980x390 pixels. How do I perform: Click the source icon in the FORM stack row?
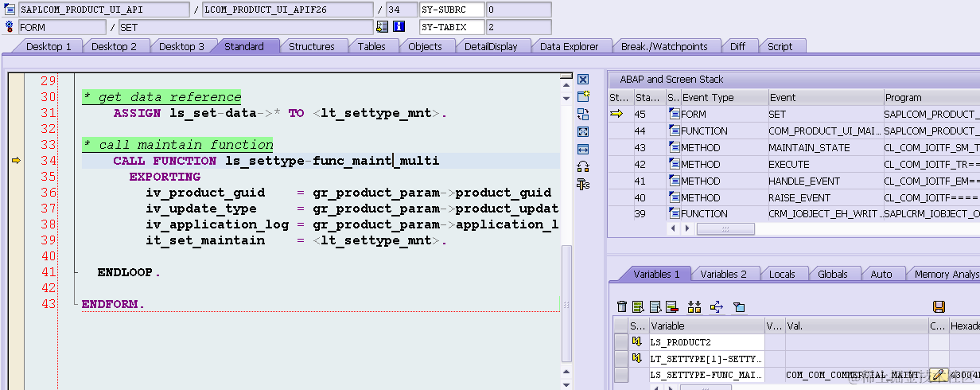tap(674, 114)
